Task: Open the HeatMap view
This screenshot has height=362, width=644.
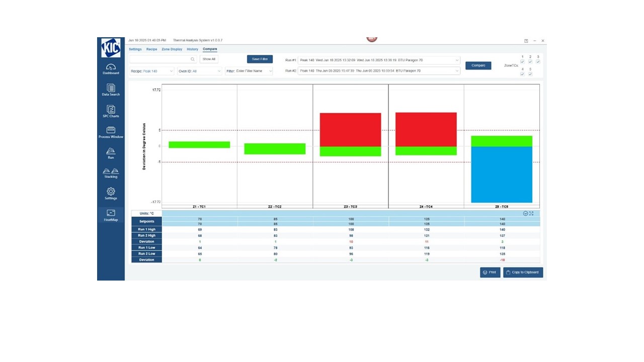Action: pos(111,215)
